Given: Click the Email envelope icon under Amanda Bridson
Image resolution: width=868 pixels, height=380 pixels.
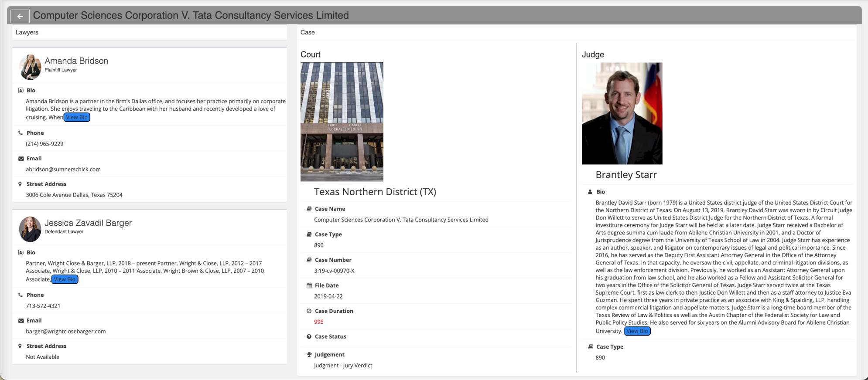Looking at the screenshot, I should tap(21, 159).
